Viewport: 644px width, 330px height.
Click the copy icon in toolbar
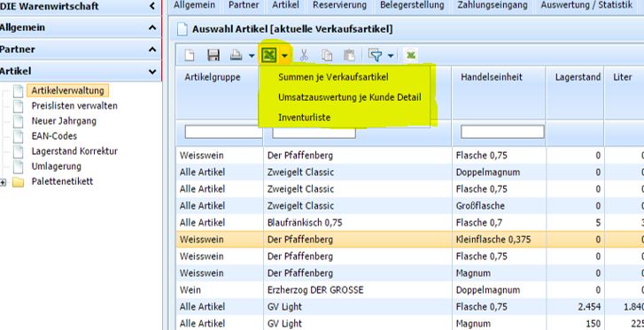click(x=327, y=56)
